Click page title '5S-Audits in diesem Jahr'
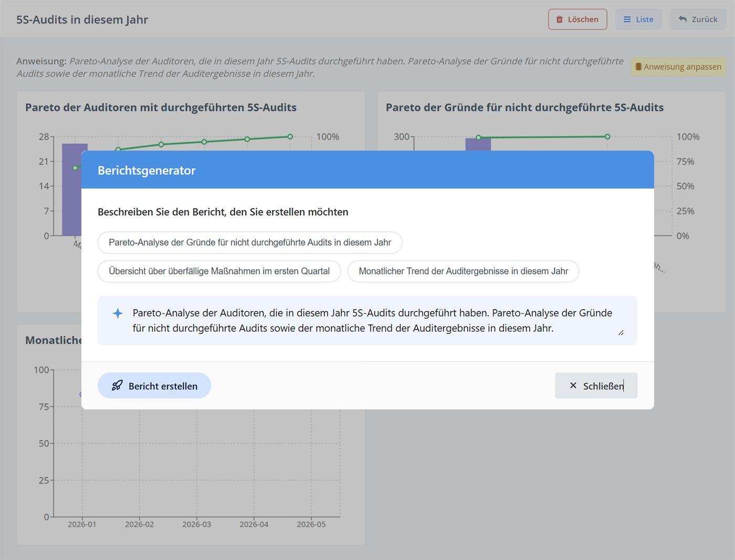735x560 pixels. 82,20
